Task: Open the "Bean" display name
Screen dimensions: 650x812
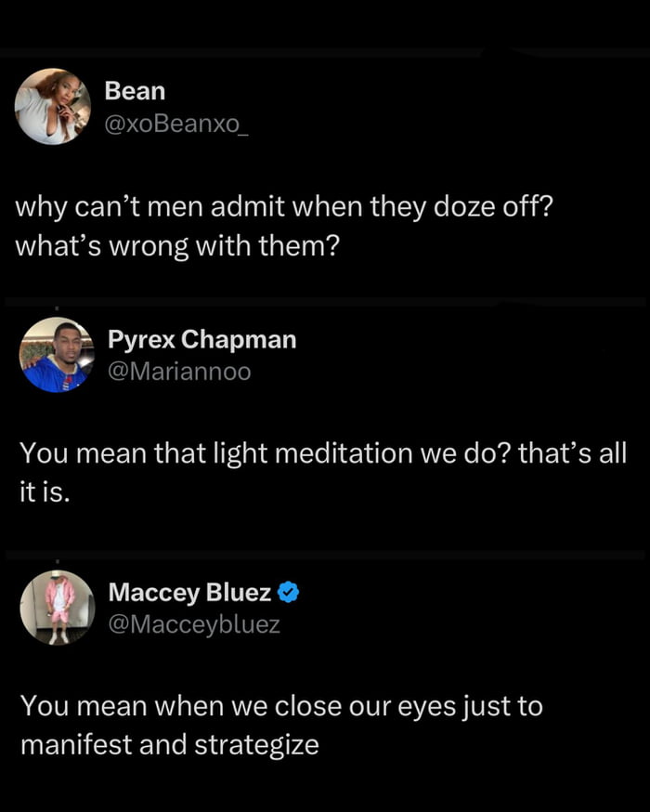Action: point(135,91)
